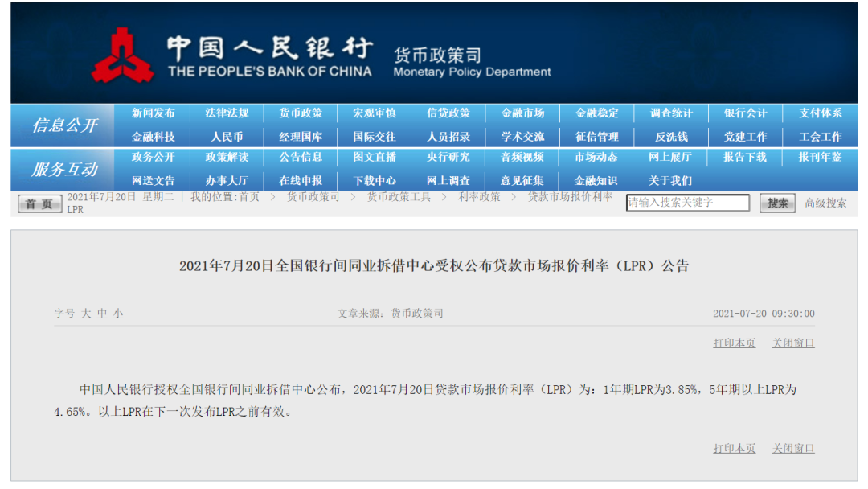The image size is (868, 489).
Task: Click the 首页 home button
Action: pos(40,203)
